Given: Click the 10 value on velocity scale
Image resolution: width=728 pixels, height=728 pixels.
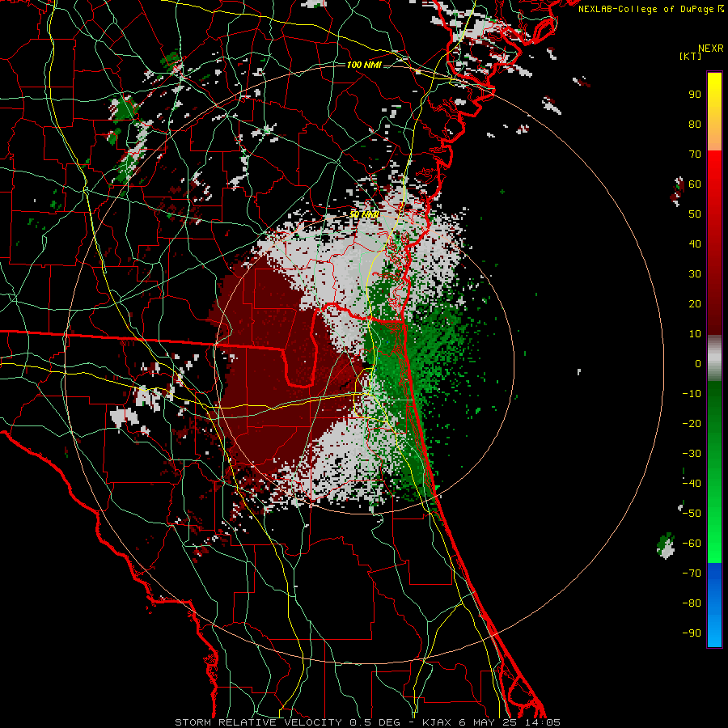Looking at the screenshot, I should (695, 334).
